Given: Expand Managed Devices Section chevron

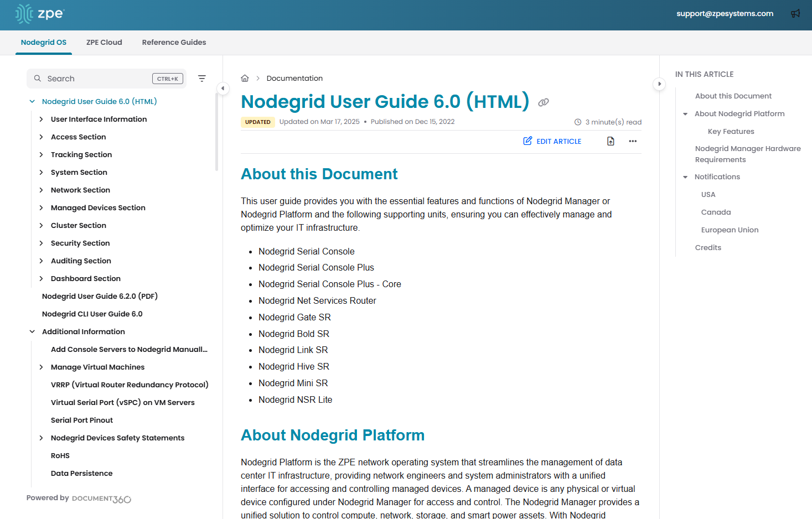Looking at the screenshot, I should tap(41, 207).
